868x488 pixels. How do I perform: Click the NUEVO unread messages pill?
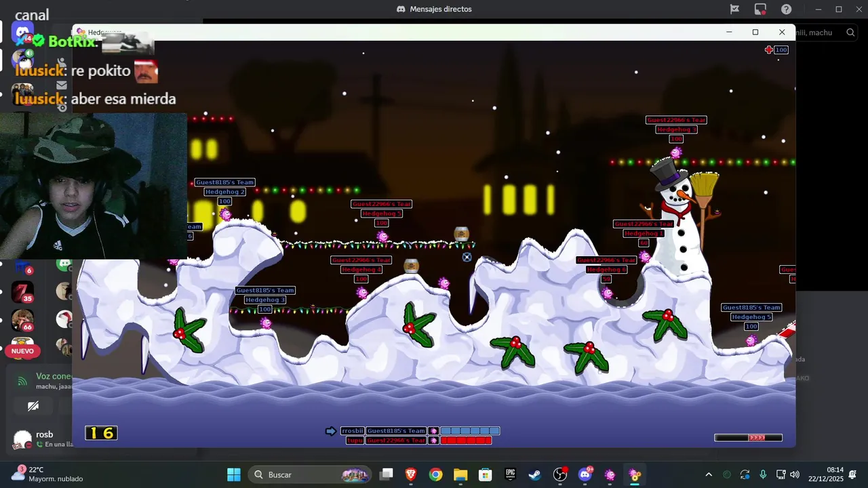tap(22, 351)
